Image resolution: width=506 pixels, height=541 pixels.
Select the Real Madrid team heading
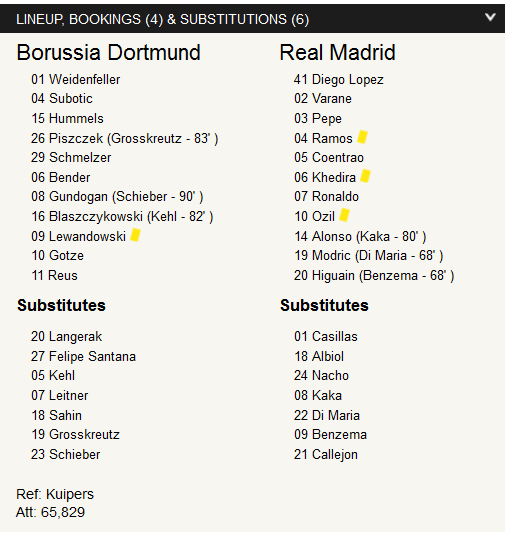pos(337,53)
